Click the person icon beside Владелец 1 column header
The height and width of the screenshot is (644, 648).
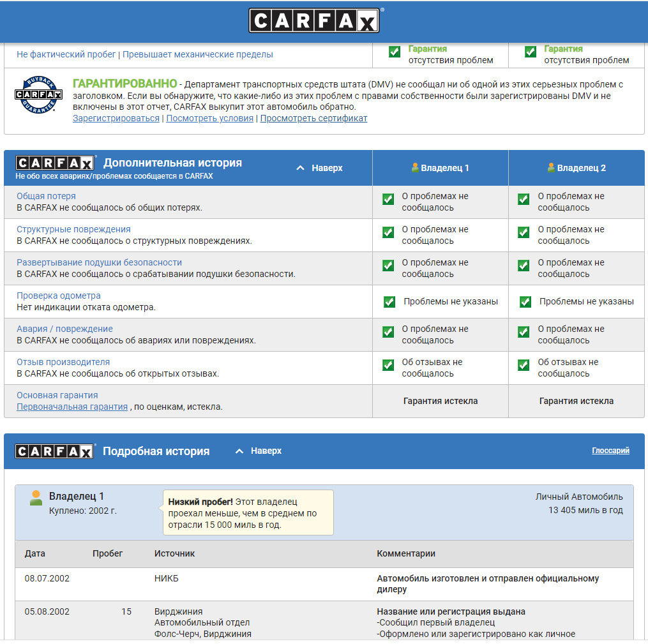(415, 168)
